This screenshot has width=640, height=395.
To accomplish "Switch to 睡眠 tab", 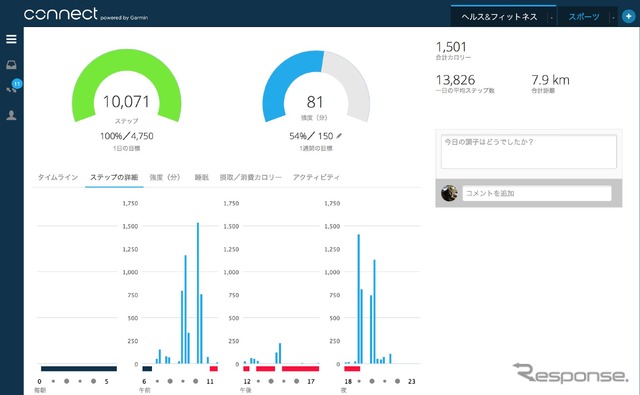I will 202,177.
